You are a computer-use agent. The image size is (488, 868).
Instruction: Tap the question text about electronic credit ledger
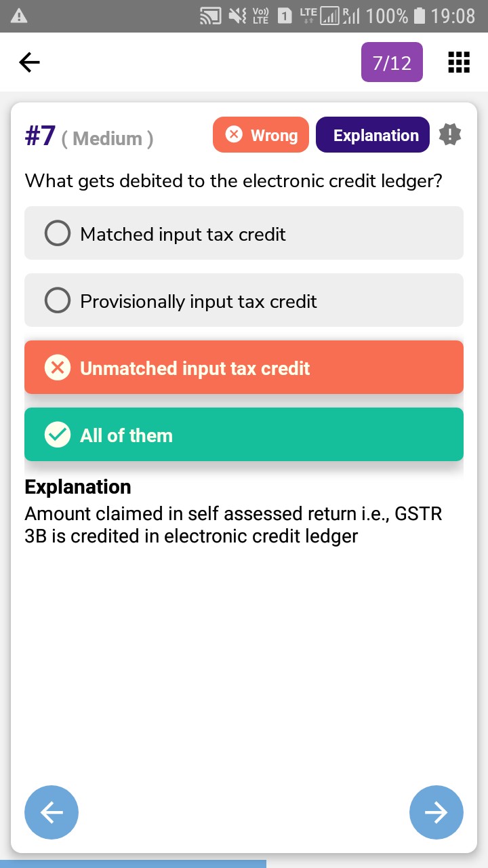(233, 181)
